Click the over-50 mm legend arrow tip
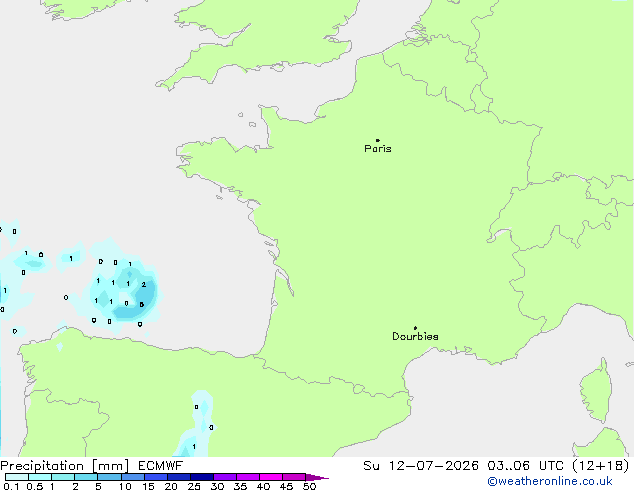634x490 pixels. pos(317,477)
